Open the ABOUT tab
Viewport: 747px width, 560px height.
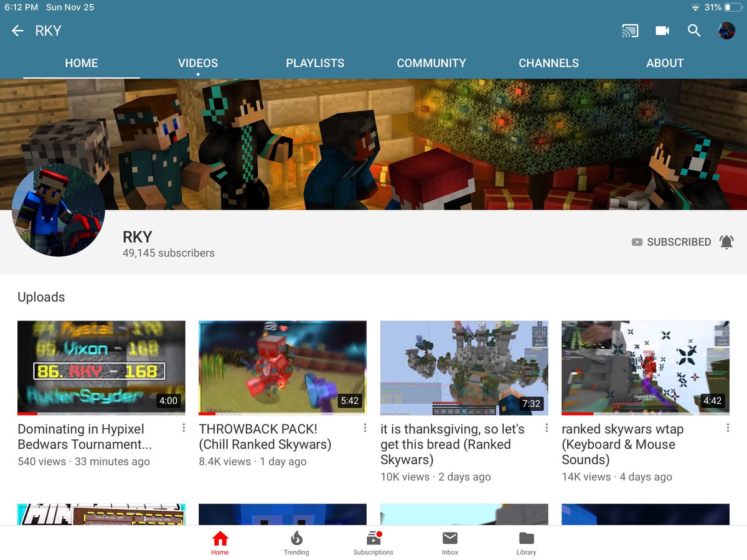point(665,63)
